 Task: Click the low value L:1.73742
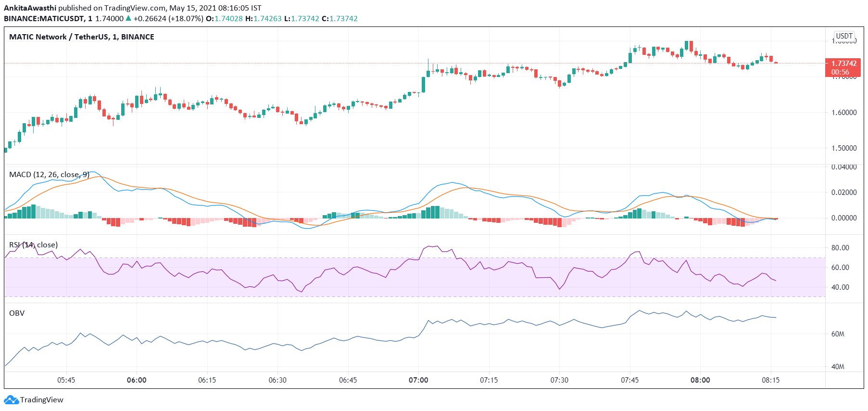point(302,19)
